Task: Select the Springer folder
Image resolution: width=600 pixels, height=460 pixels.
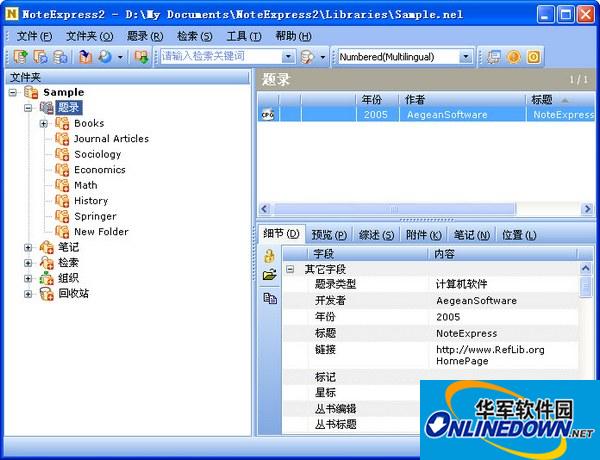Action: pyautogui.click(x=95, y=216)
